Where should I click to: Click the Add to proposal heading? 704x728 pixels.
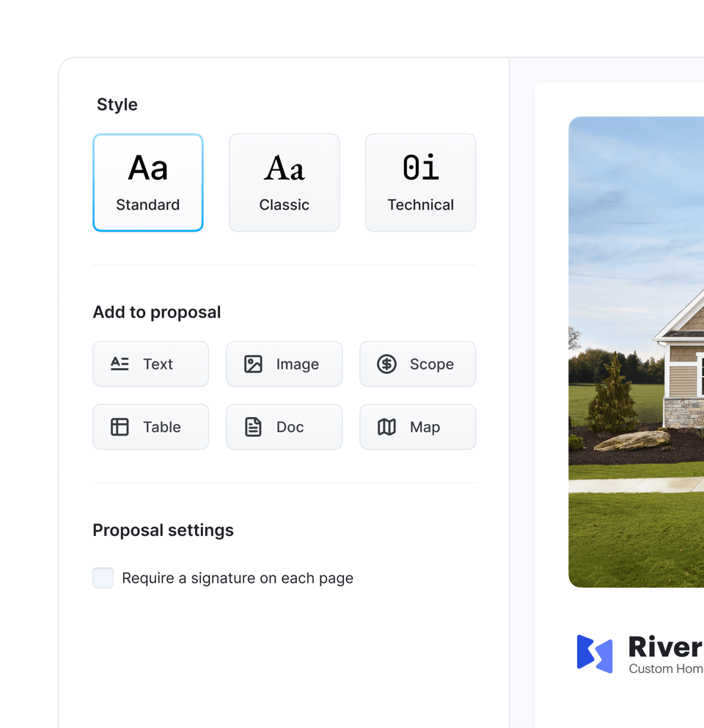[x=156, y=312]
